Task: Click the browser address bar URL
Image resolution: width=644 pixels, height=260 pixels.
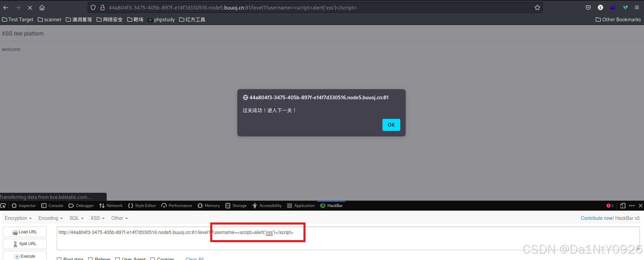Action: tap(233, 7)
